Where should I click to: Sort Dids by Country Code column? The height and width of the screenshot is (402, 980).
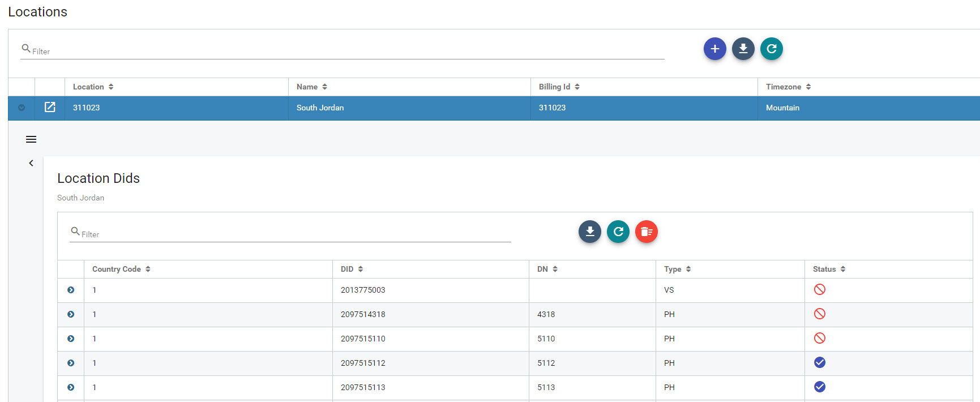(x=121, y=269)
